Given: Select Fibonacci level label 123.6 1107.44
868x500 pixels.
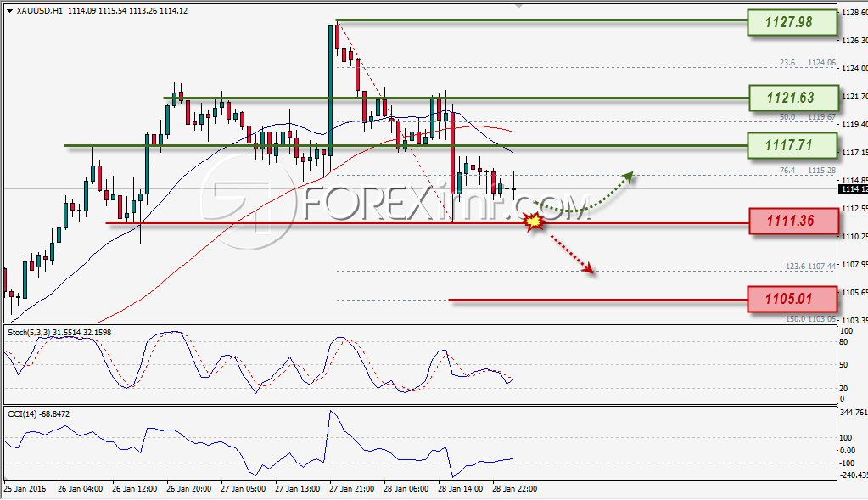Looking at the screenshot, I should pyautogui.click(x=810, y=267).
